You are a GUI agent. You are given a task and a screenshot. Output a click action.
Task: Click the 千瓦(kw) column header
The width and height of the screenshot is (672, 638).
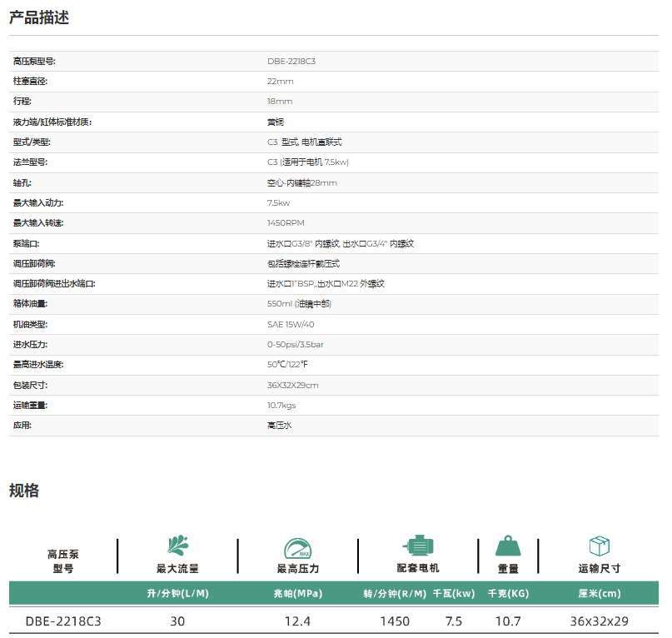point(454,594)
